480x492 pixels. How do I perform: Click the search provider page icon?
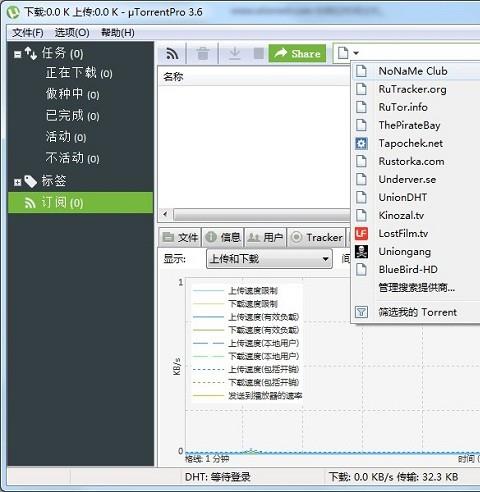343,53
